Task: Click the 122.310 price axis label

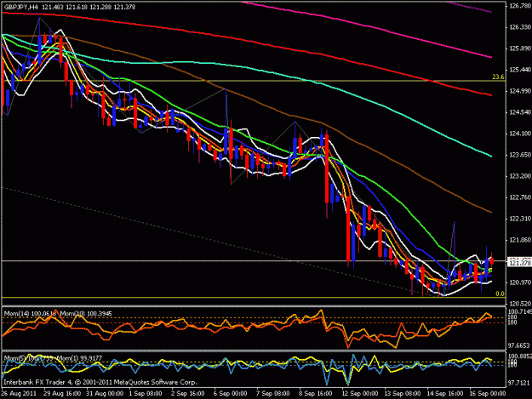Action: 519,219
